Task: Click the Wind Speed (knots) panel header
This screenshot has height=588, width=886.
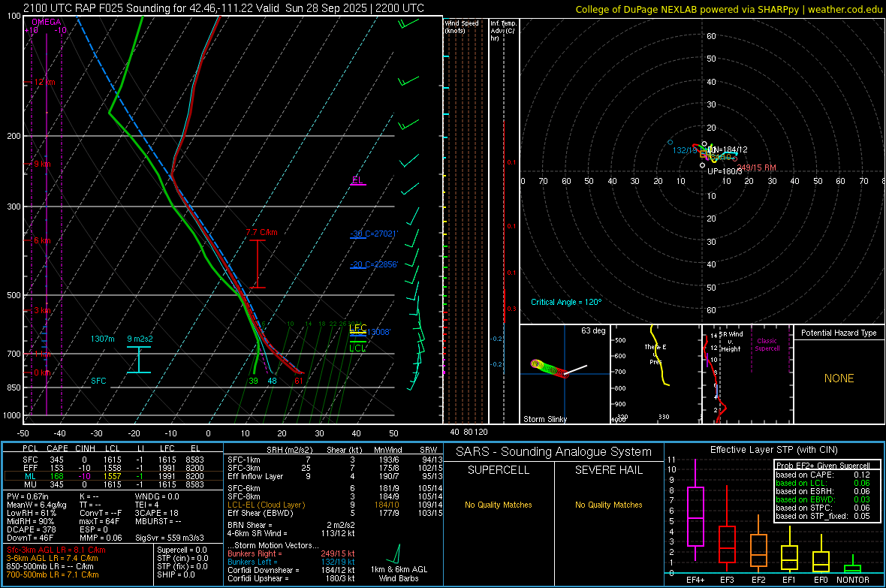Action: tap(462, 26)
